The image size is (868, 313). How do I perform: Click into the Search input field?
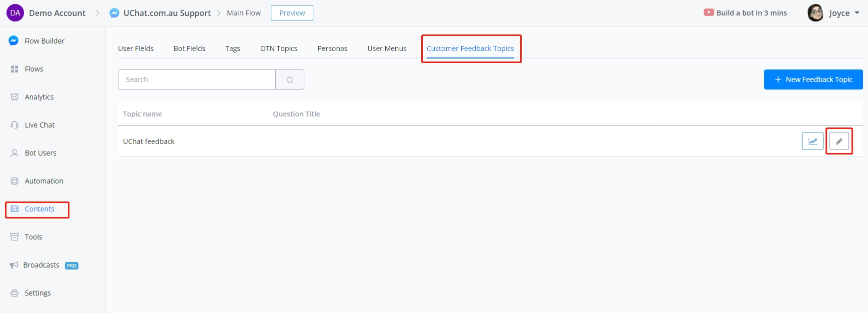click(x=197, y=79)
